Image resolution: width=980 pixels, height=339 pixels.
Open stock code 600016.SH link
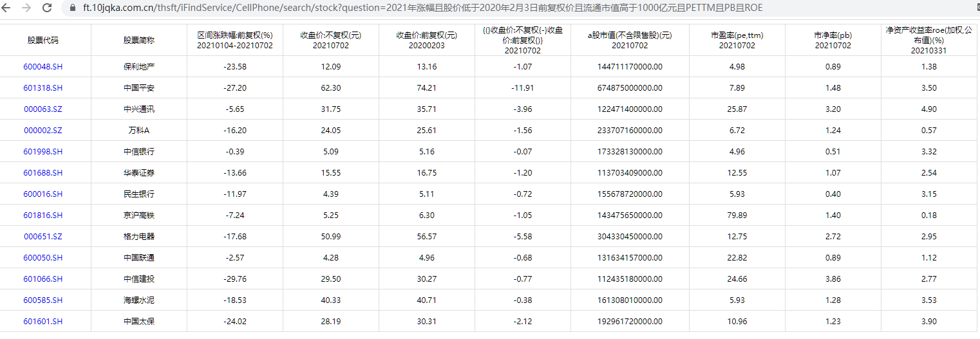[43, 194]
